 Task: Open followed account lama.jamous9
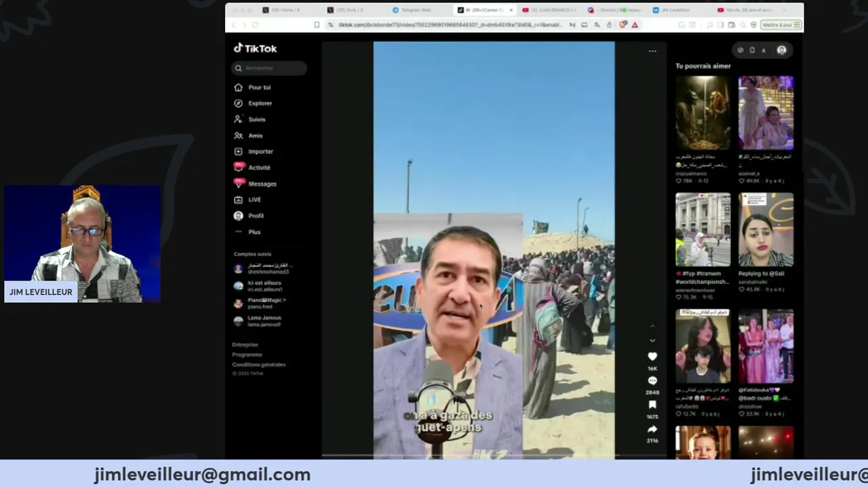(258, 321)
